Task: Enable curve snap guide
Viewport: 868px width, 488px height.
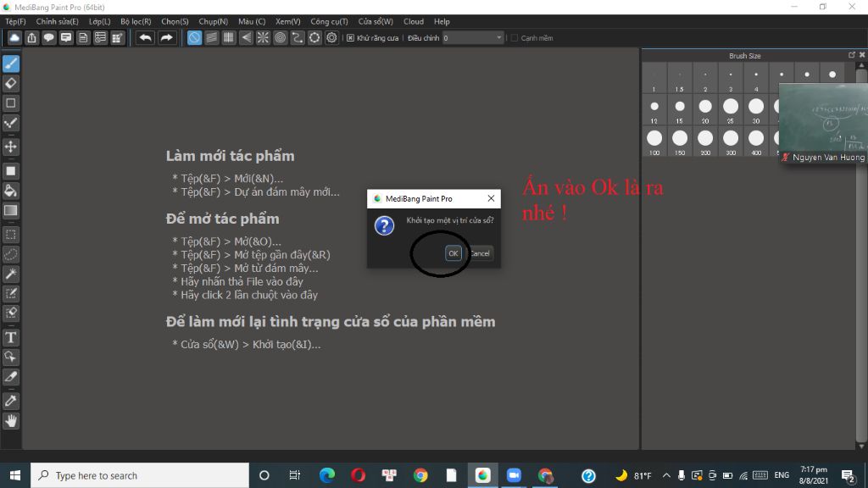Action: tap(298, 37)
